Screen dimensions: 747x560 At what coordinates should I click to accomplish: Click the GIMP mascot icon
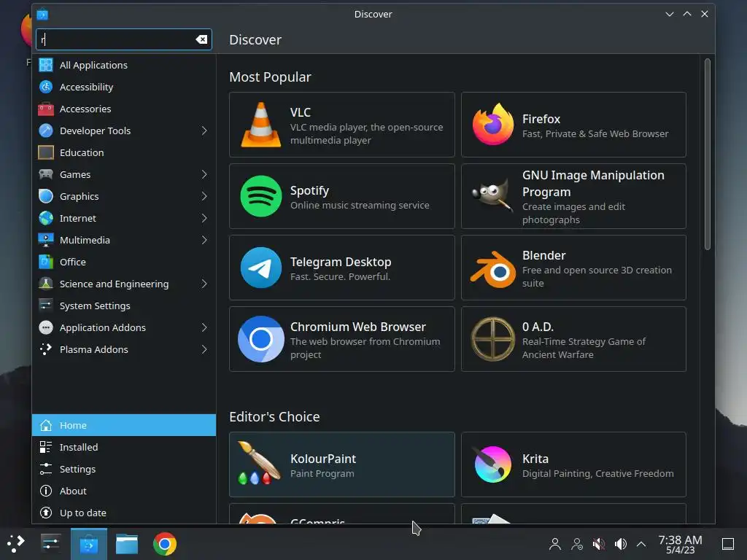[492, 195]
